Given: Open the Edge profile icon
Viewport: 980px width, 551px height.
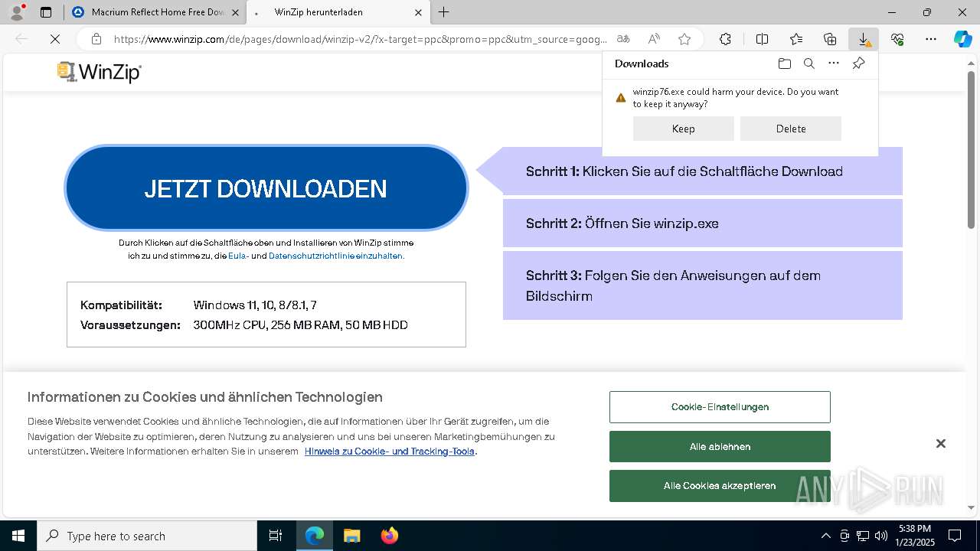Looking at the screenshot, I should [x=16, y=12].
